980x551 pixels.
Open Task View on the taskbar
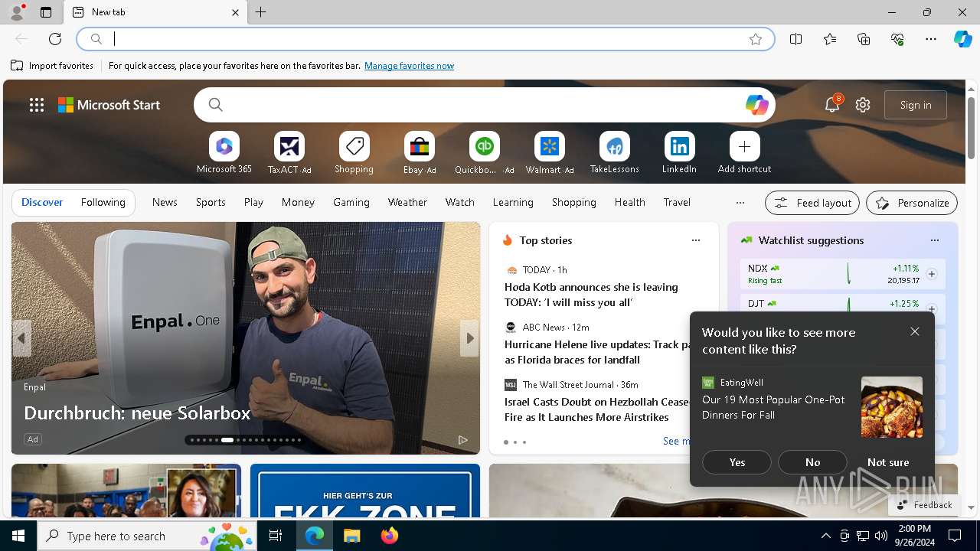(x=276, y=536)
